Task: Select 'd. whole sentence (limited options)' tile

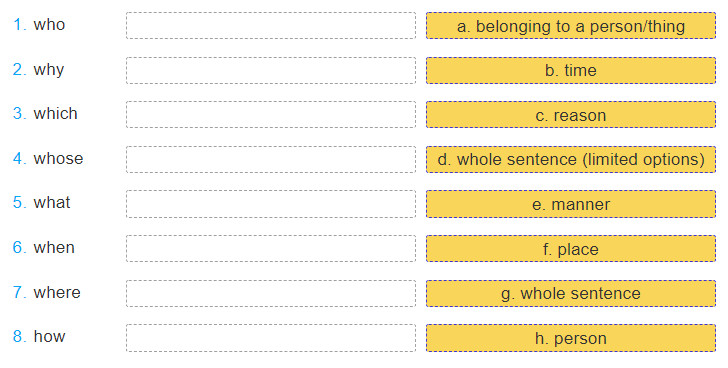Action: coord(571,159)
